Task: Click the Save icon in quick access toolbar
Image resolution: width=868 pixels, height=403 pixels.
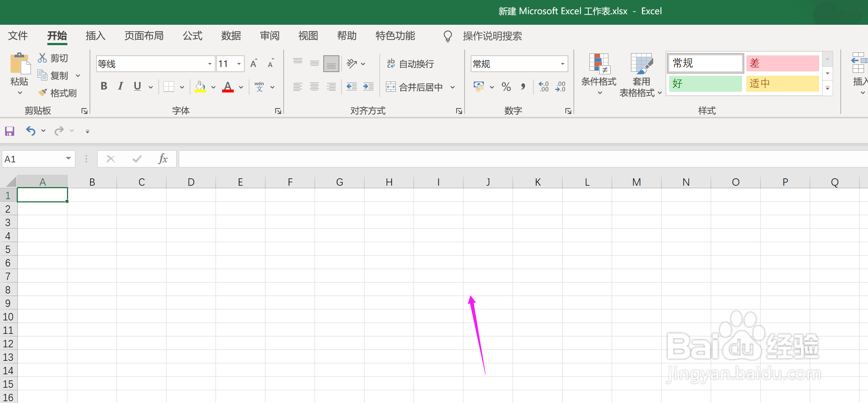Action: click(10, 131)
